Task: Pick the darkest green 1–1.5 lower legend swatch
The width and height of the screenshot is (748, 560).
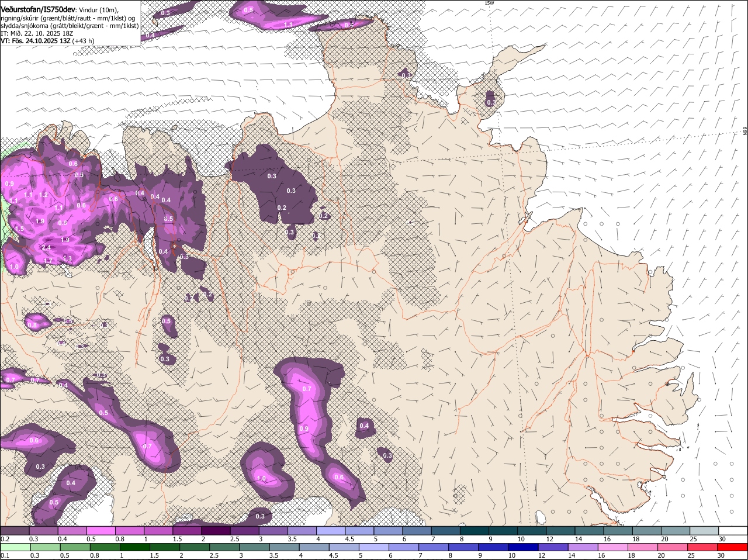Action: click(x=135, y=547)
